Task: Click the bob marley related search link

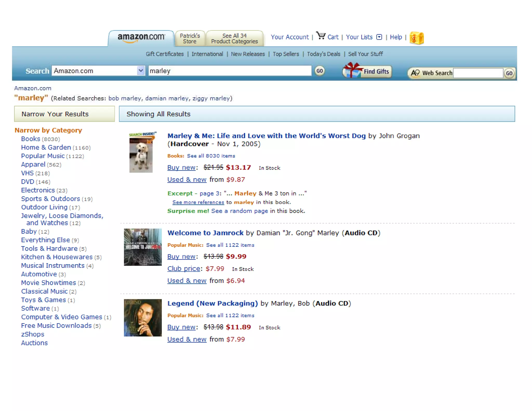Action: pos(124,98)
